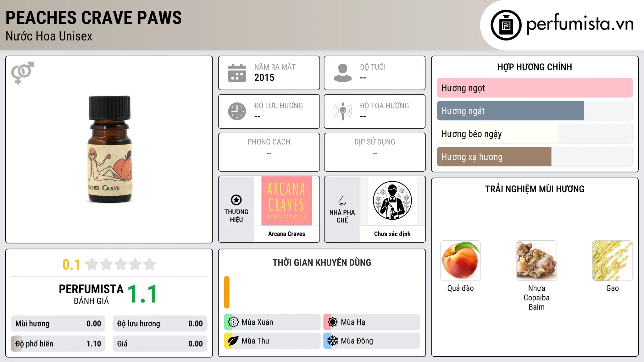Click the orange recommended-time vertical bar
The image size is (644, 362).
pyautogui.click(x=227, y=292)
